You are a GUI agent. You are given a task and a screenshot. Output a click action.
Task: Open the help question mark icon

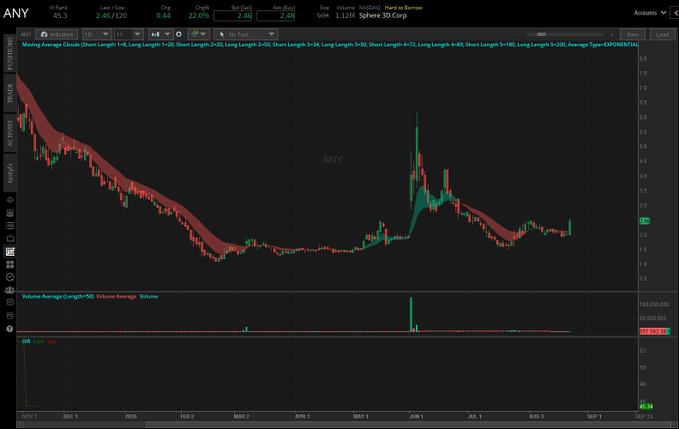[10, 329]
